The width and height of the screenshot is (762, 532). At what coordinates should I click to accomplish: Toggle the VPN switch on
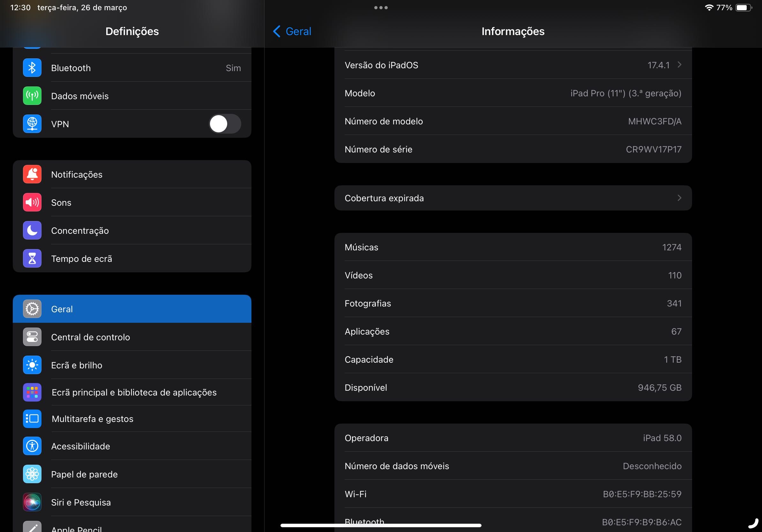(x=225, y=124)
